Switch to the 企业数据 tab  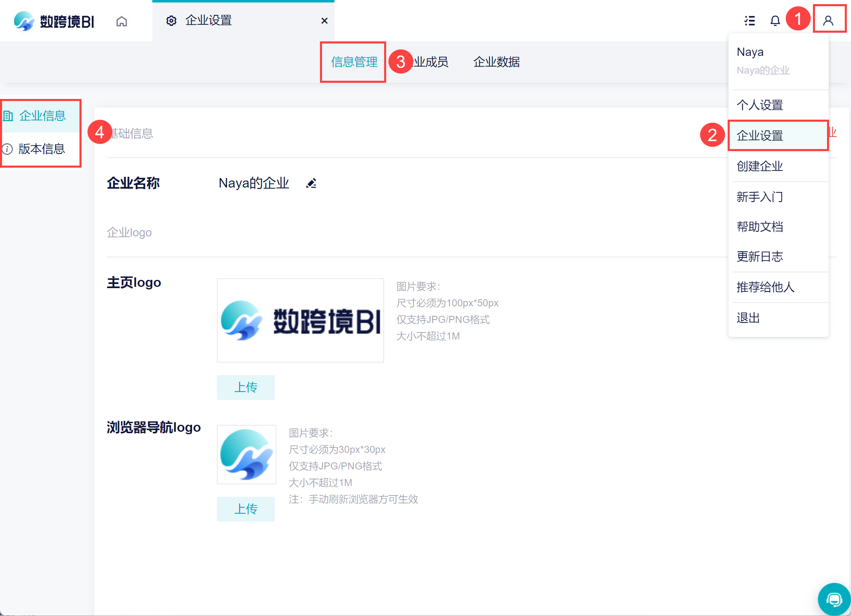(x=496, y=62)
